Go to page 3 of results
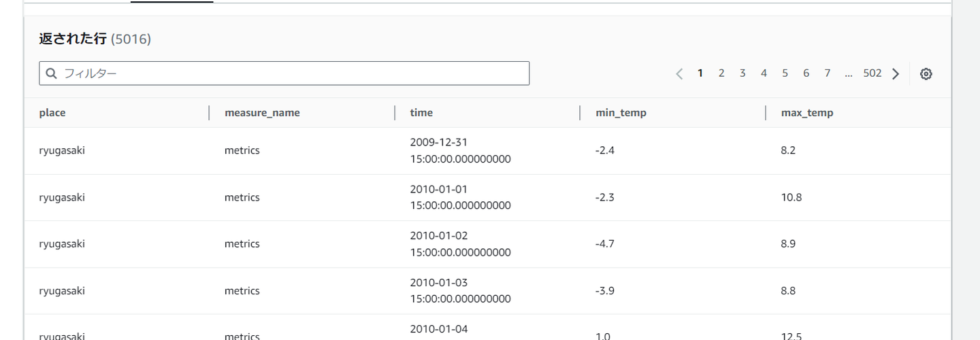 742,73
